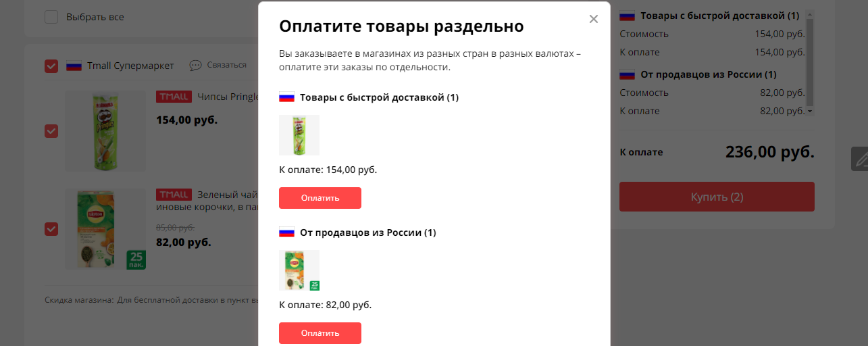The height and width of the screenshot is (346, 868).
Task: Click the TMALL badge next to Зеленый чай
Action: tap(174, 195)
